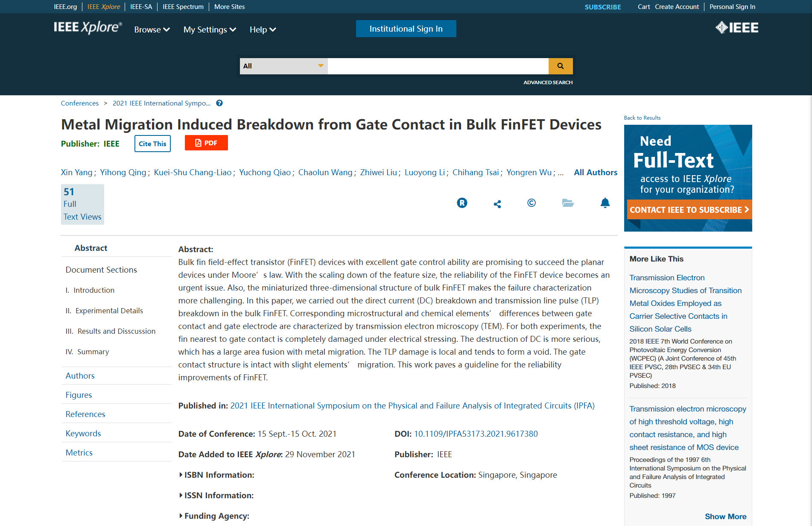Click the bell alerts icon
Screen dimensions: 812x526
coord(605,203)
